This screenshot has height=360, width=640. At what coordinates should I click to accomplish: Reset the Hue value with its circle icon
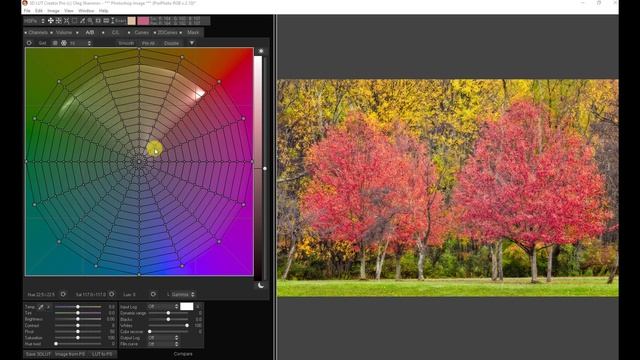(x=63, y=294)
